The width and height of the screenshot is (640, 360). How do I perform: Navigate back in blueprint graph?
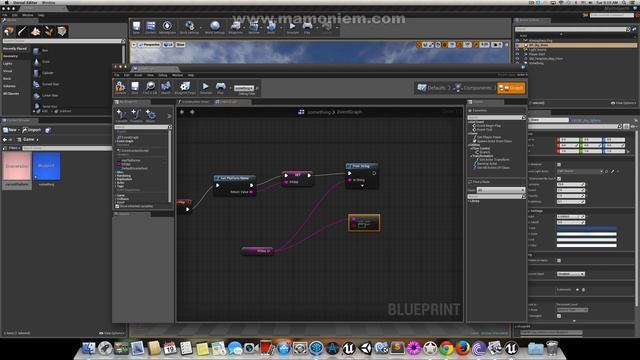pos(182,112)
